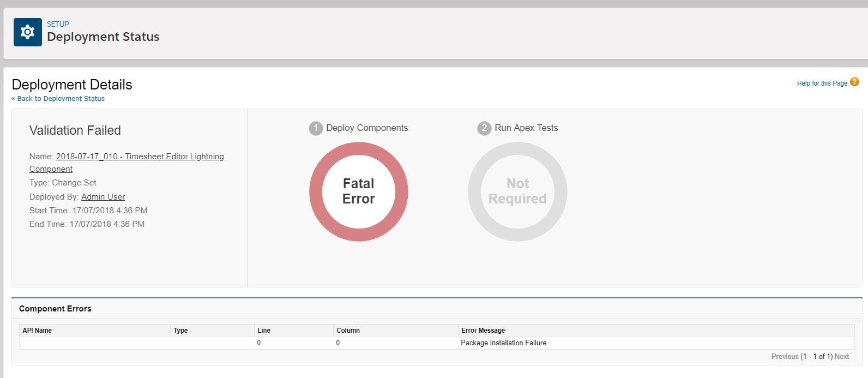This screenshot has width=868, height=378.
Task: Click the SETUP breadcrumb label
Action: tap(58, 24)
